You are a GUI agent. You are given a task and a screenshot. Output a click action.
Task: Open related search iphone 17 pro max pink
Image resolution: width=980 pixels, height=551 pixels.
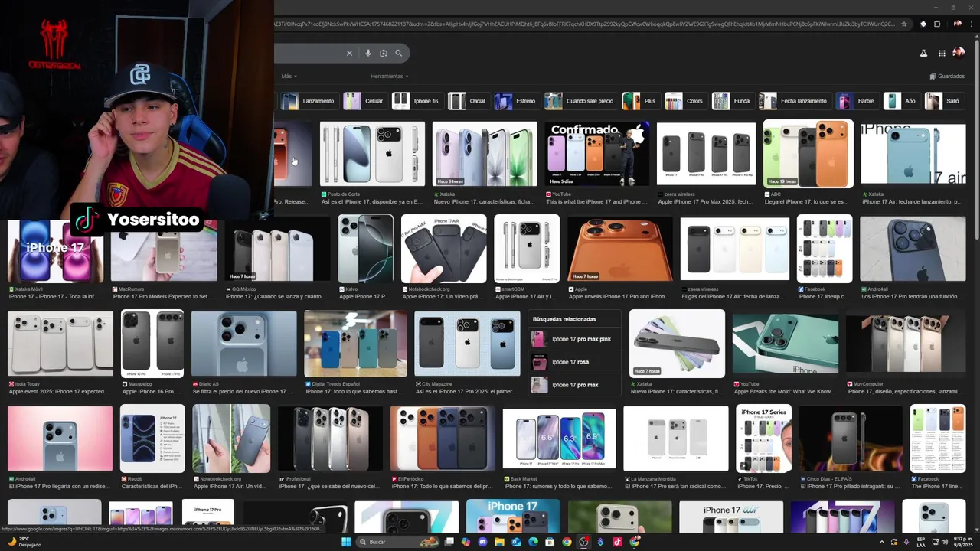point(574,339)
